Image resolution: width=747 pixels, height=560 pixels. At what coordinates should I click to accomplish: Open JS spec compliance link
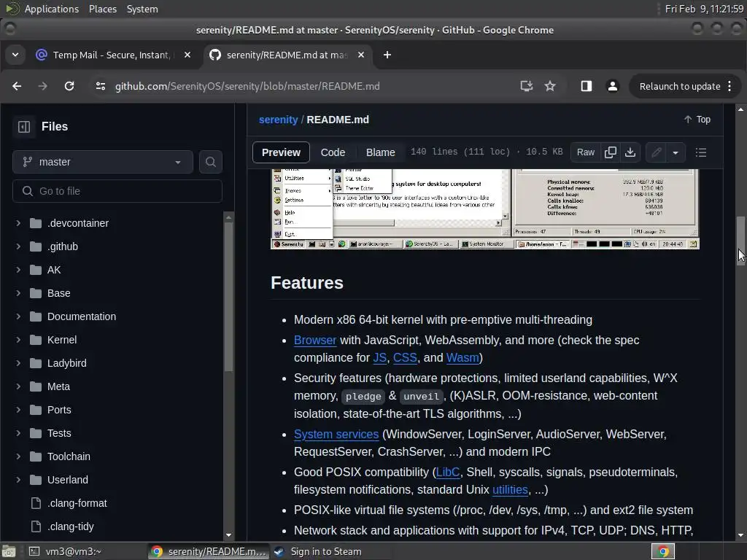(x=379, y=357)
